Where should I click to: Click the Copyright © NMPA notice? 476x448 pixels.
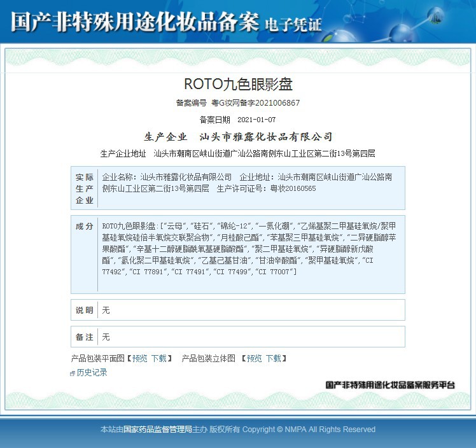309,430
